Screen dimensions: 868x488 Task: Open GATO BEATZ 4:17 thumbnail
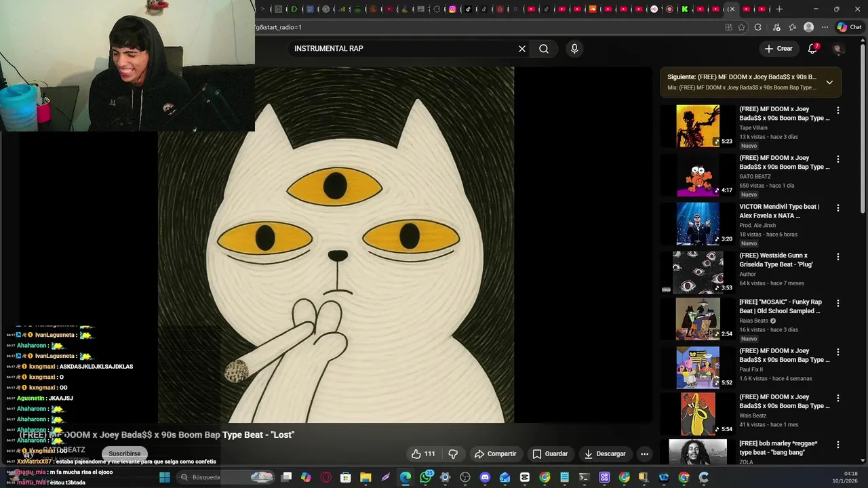coord(698,175)
